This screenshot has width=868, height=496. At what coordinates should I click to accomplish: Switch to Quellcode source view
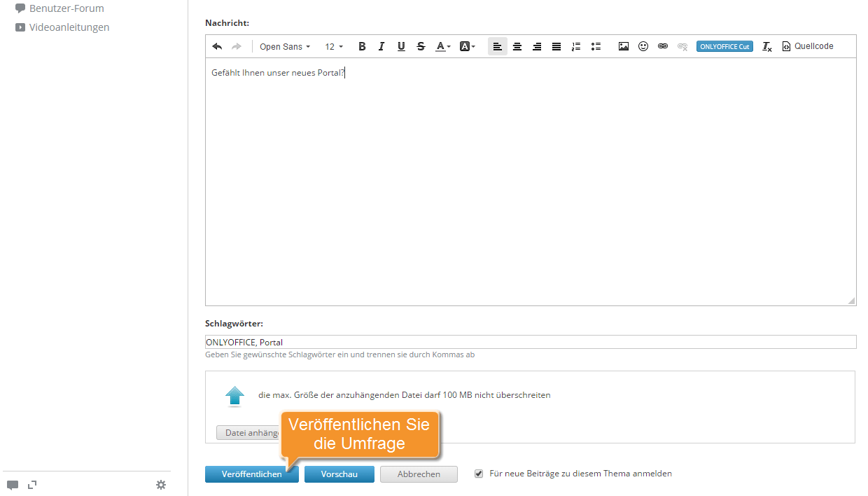[808, 47]
